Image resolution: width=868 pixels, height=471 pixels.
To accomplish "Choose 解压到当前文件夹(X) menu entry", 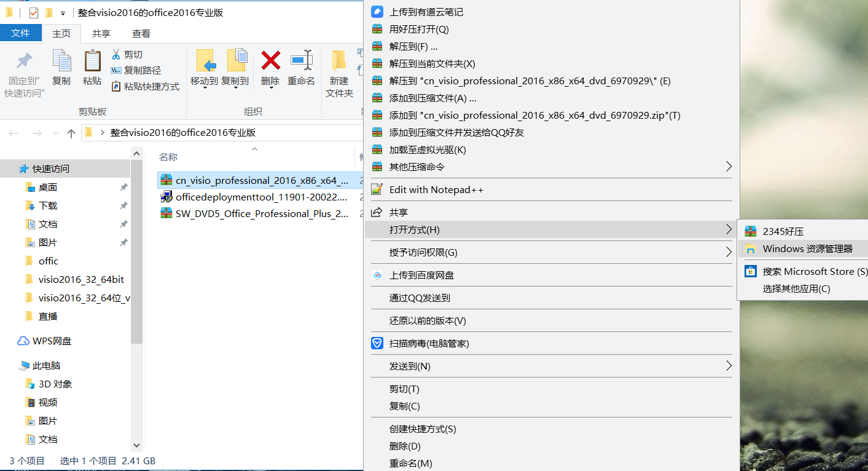I will pyautogui.click(x=551, y=63).
